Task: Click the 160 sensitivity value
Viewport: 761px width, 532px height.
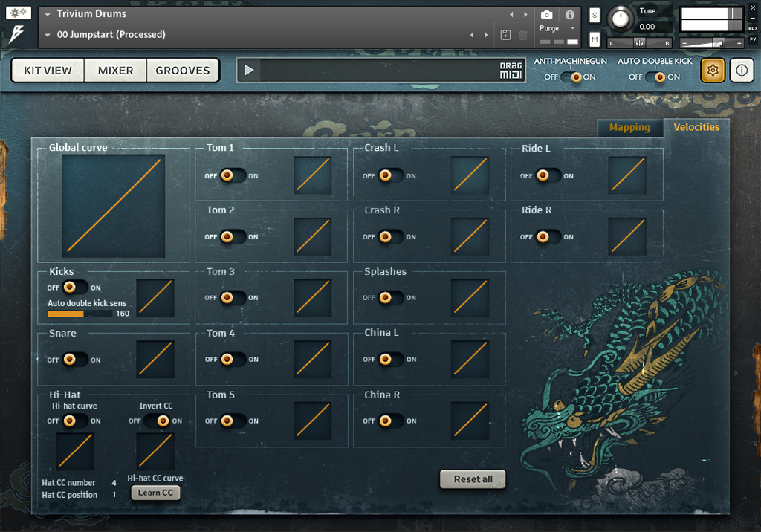Action: (123, 314)
